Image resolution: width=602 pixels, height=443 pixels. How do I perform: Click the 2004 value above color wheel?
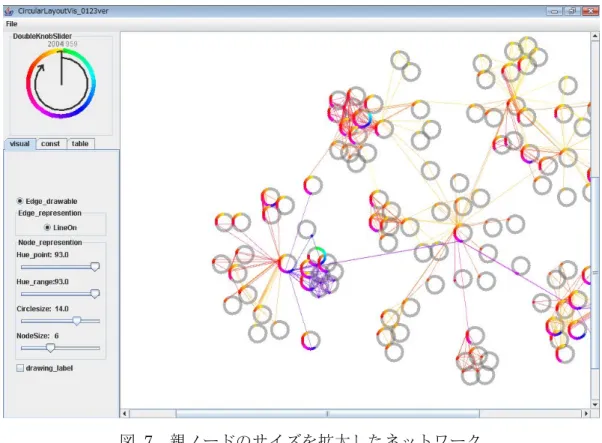[x=56, y=44]
